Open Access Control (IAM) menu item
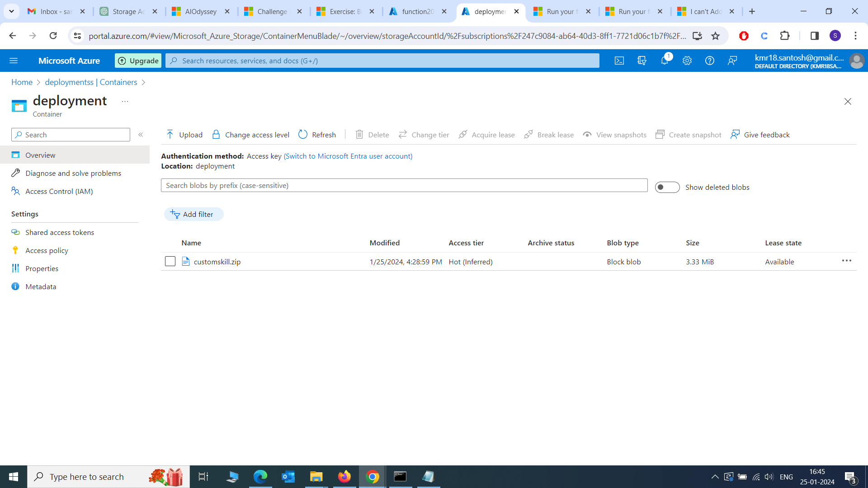 pyautogui.click(x=59, y=191)
